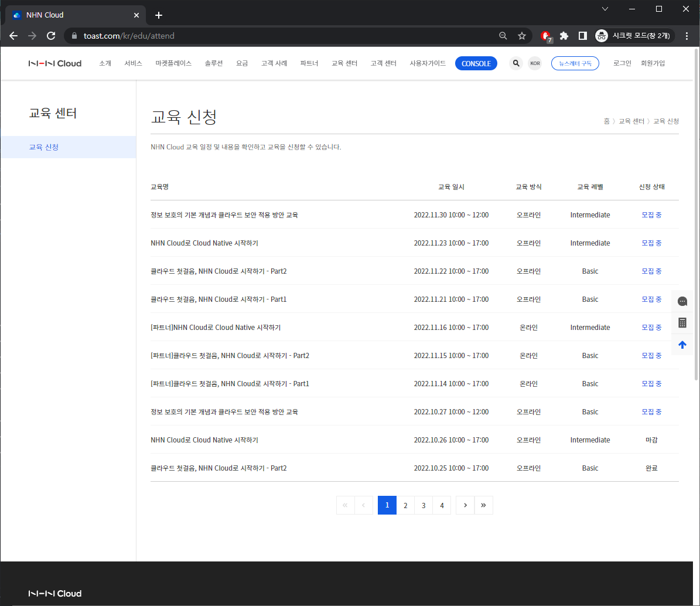Toggle the browser side panel icon
The width and height of the screenshot is (700, 606).
point(583,36)
